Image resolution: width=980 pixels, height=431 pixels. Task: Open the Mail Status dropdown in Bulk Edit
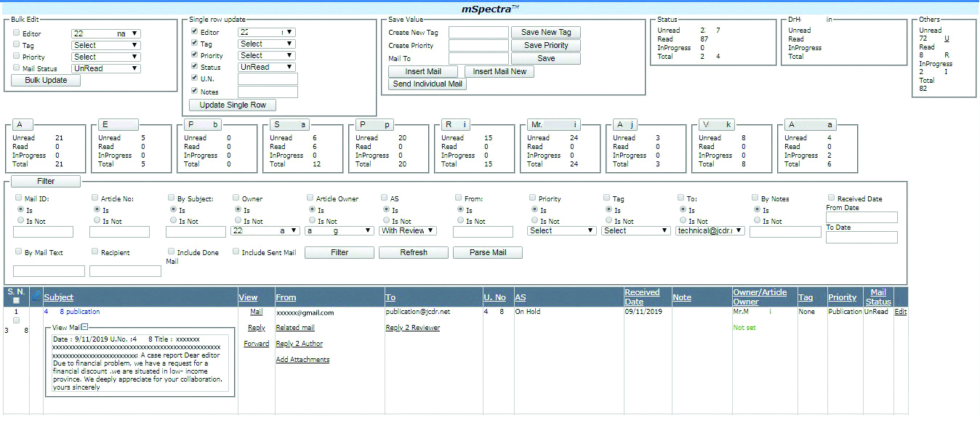click(x=106, y=68)
